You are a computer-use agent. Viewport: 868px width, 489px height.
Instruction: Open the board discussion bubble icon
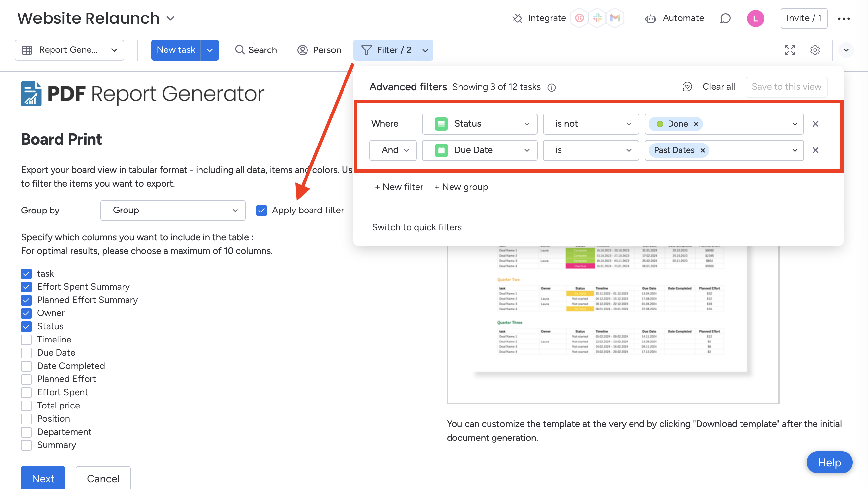725,18
